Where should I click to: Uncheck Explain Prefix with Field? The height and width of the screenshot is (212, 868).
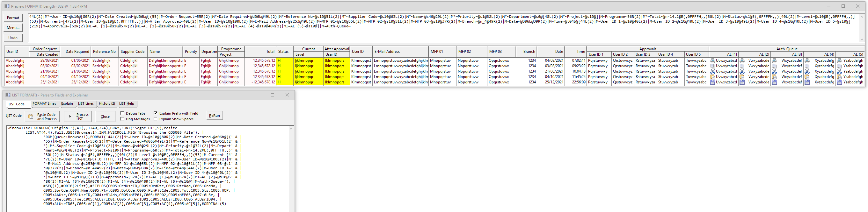156,113
